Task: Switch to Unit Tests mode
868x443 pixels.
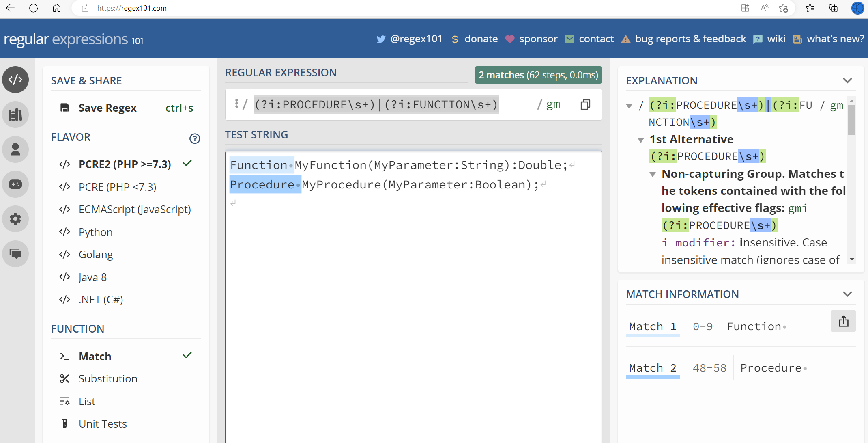Action: [x=103, y=424]
